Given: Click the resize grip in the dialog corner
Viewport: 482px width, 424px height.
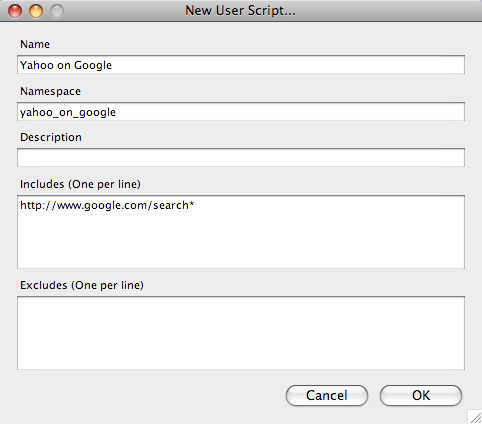Looking at the screenshot, I should point(475,417).
